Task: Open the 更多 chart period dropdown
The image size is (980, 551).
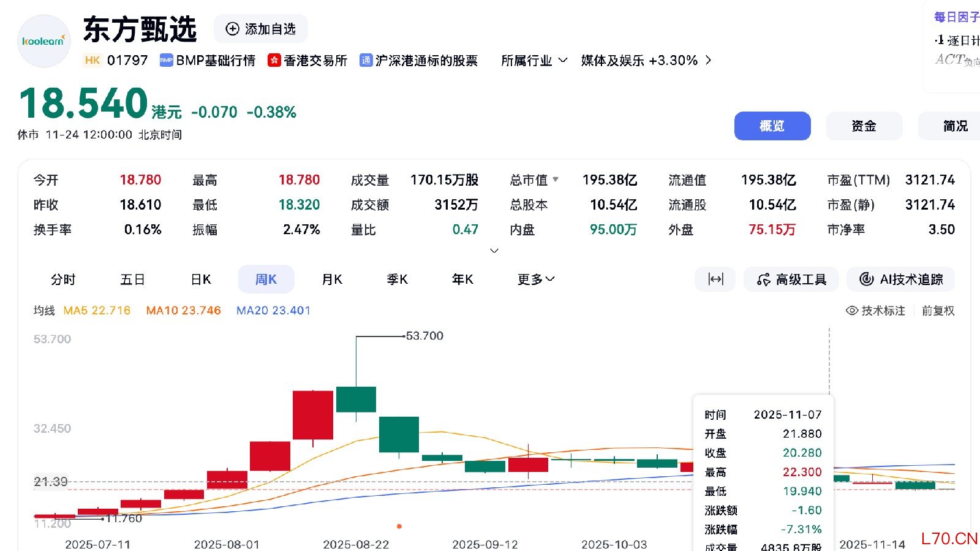Action: point(535,279)
